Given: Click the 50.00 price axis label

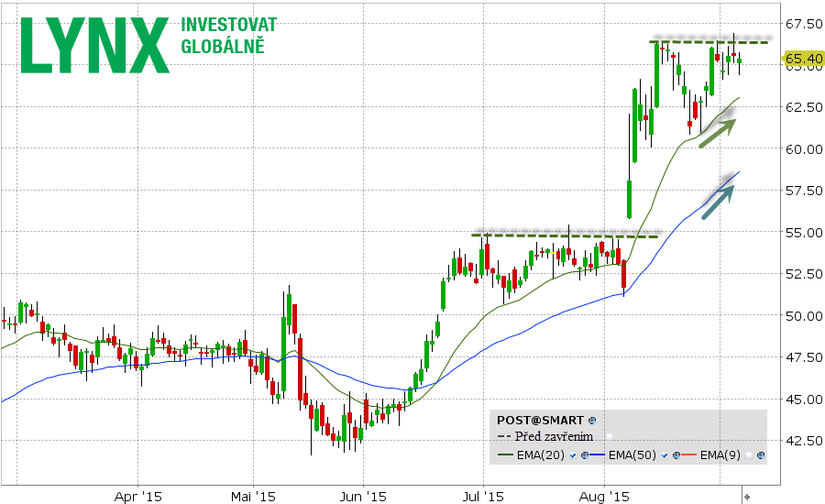Looking at the screenshot, I should pos(803,316).
